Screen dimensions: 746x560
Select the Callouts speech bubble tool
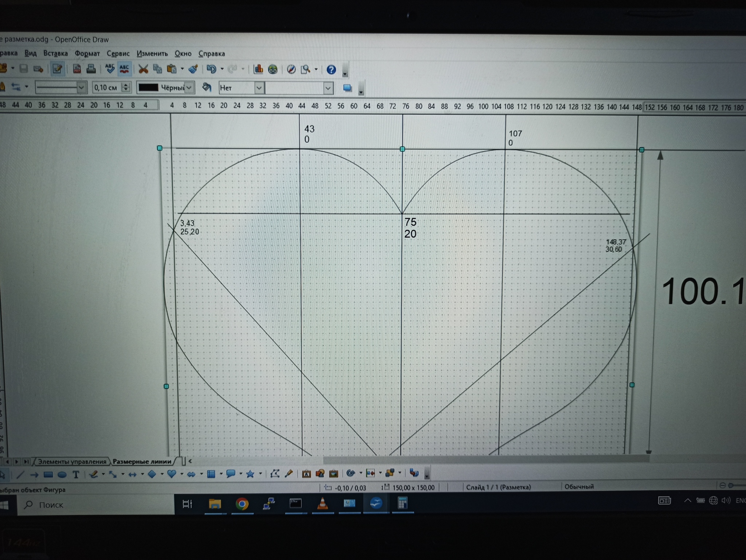[x=231, y=474]
